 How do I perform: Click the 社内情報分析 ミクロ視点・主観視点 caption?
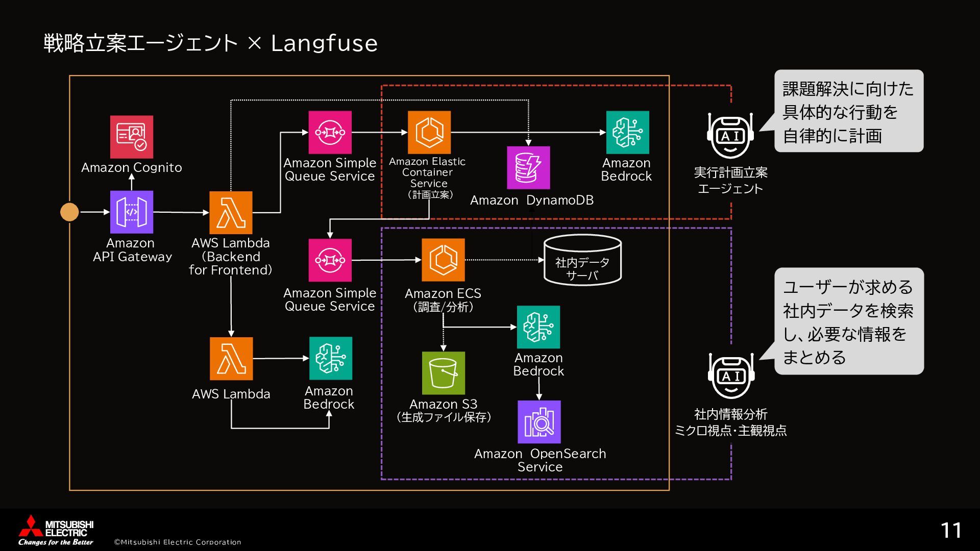(x=730, y=422)
